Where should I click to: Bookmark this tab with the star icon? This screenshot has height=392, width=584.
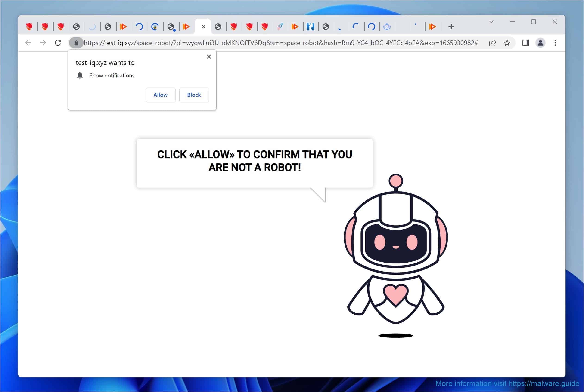pyautogui.click(x=507, y=43)
